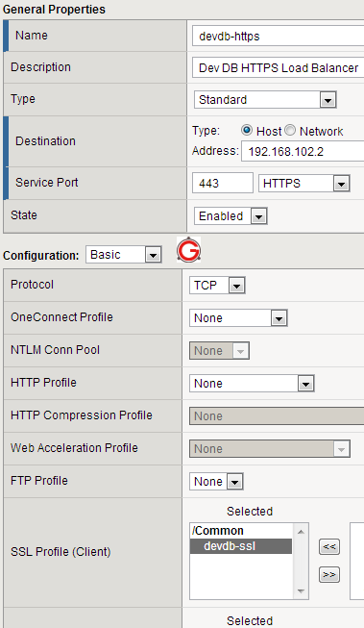
Task: Open the FTP Profile dropdown
Action: [216, 482]
